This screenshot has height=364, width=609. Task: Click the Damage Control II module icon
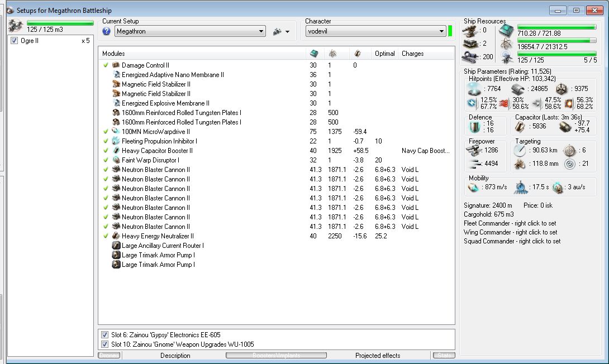pos(116,65)
